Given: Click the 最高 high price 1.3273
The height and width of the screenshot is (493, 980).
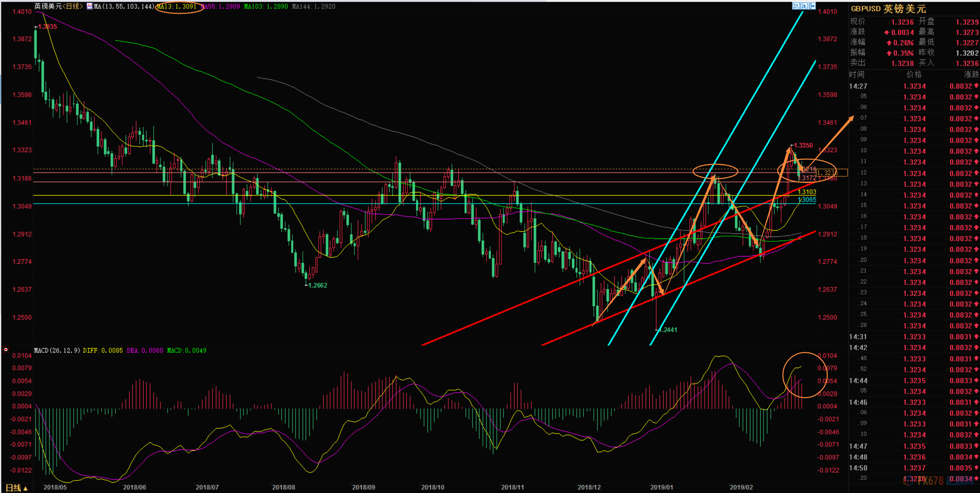Looking at the screenshot, I should (x=967, y=32).
